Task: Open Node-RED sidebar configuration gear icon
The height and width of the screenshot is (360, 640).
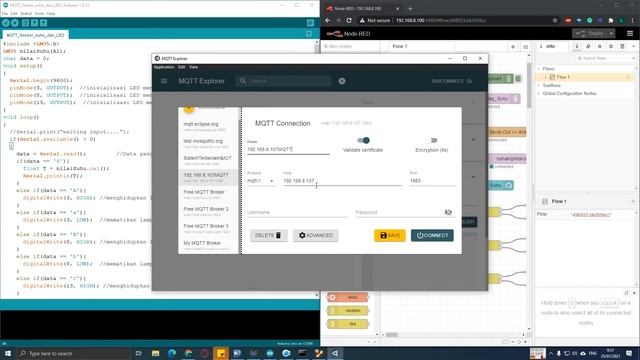Action: pyautogui.click(x=611, y=47)
